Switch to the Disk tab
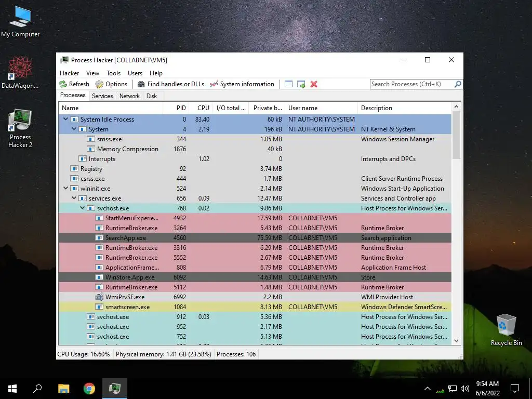 [x=152, y=96]
